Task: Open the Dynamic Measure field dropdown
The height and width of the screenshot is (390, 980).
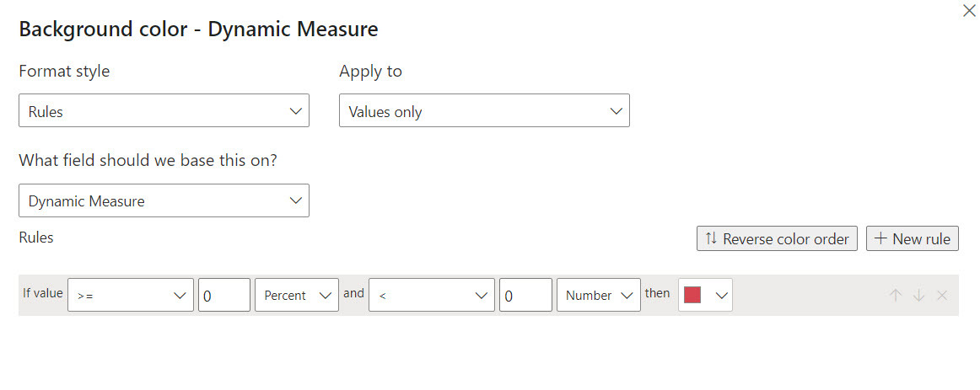Action: point(164,201)
